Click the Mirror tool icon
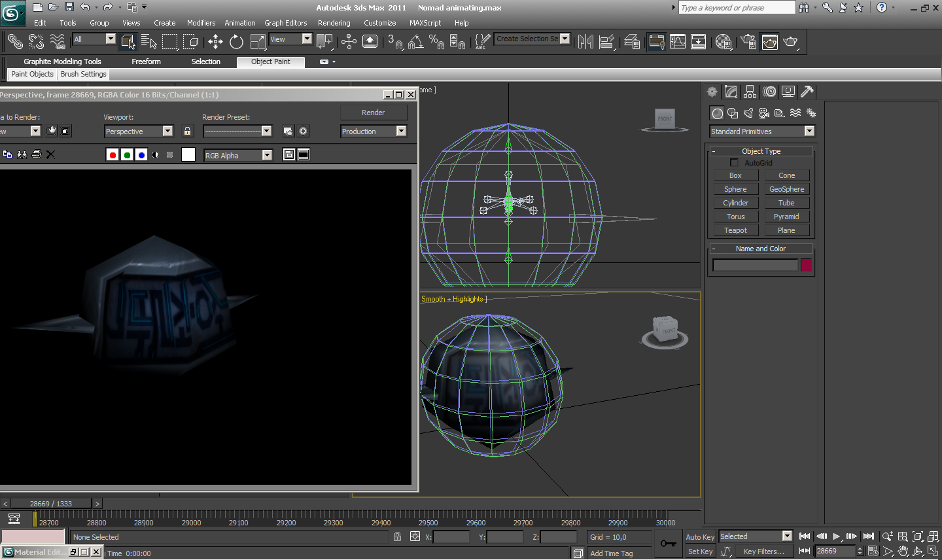This screenshot has height=560, width=942. [x=585, y=42]
